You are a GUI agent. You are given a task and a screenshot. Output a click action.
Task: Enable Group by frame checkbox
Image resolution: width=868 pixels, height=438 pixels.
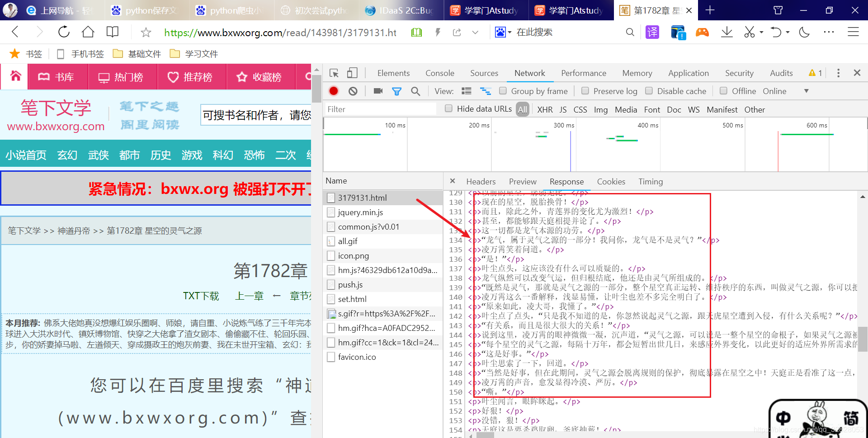tap(503, 91)
